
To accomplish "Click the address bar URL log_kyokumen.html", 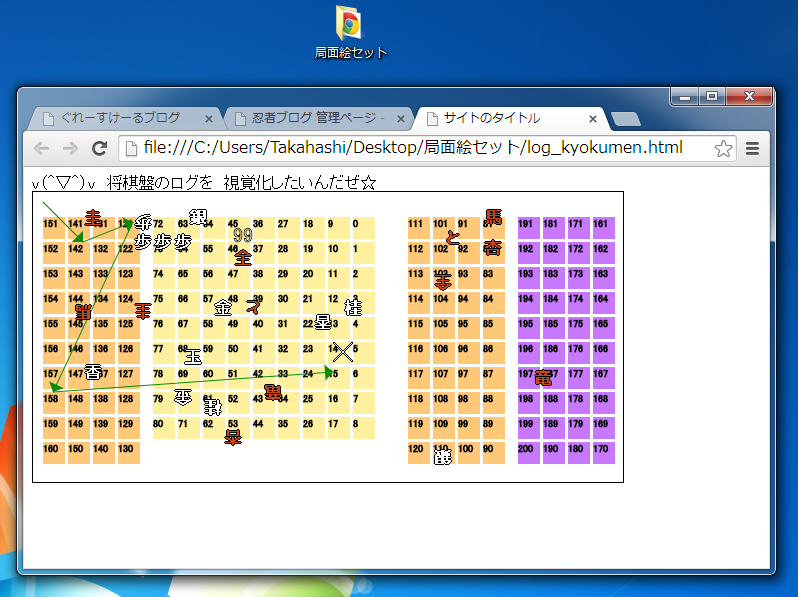I will [x=413, y=148].
